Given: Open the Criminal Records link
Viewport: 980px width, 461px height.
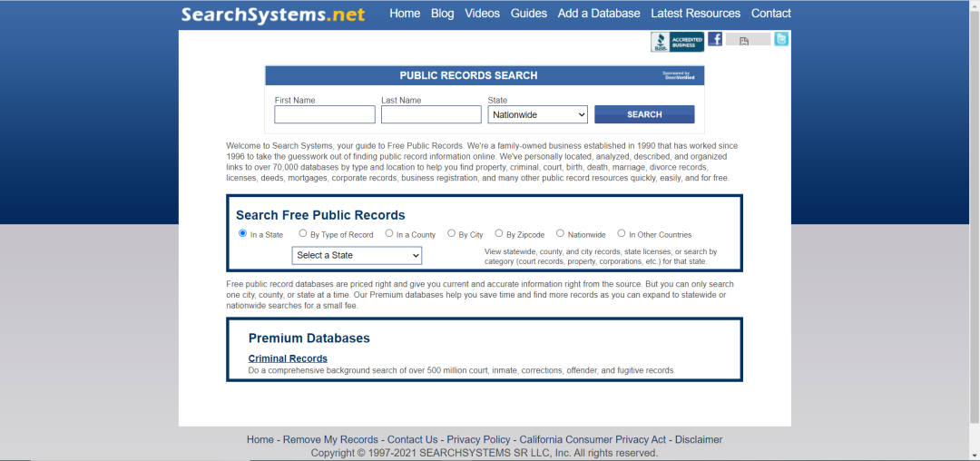Looking at the screenshot, I should pos(289,358).
